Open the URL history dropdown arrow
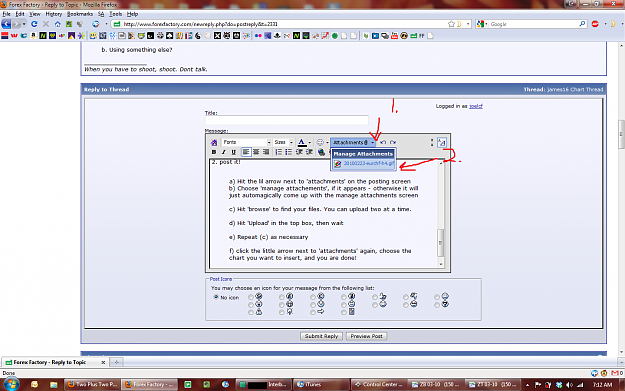625x391 pixels. 468,24
